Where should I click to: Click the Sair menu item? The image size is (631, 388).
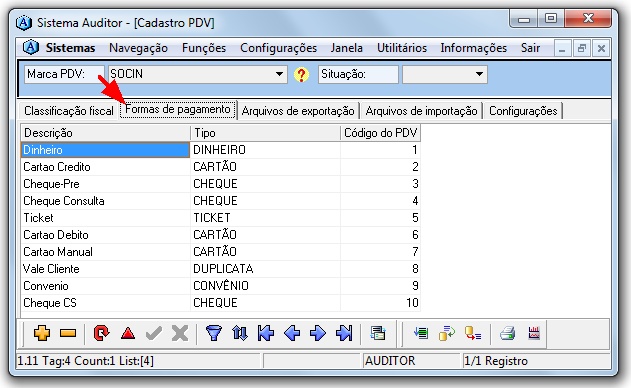tap(530, 48)
